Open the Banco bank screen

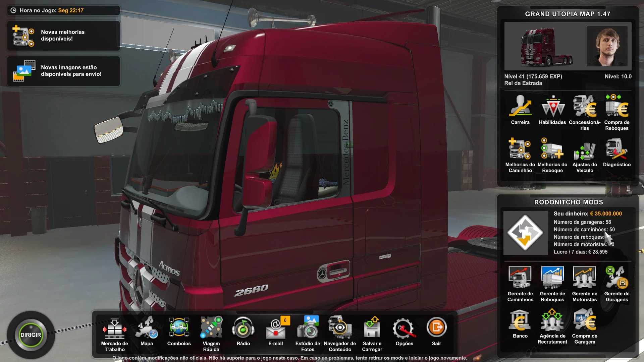pyautogui.click(x=520, y=321)
